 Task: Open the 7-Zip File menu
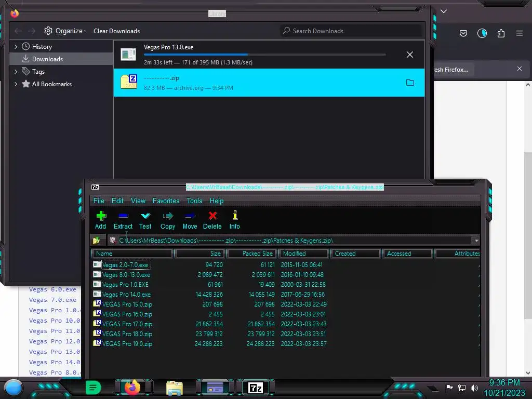coord(99,201)
